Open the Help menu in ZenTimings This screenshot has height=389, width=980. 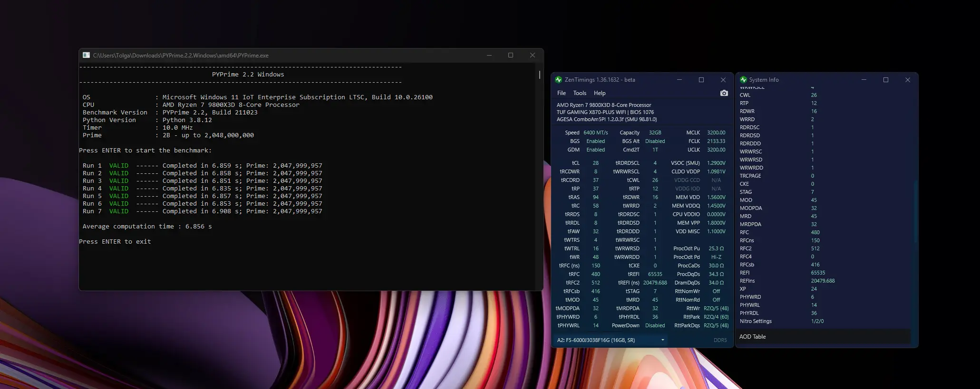coord(600,93)
